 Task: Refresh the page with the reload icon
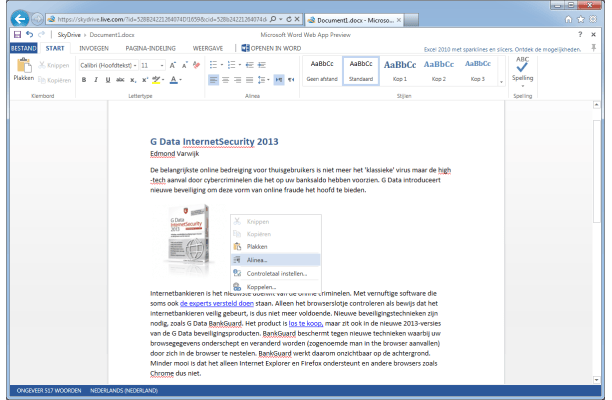(289, 19)
